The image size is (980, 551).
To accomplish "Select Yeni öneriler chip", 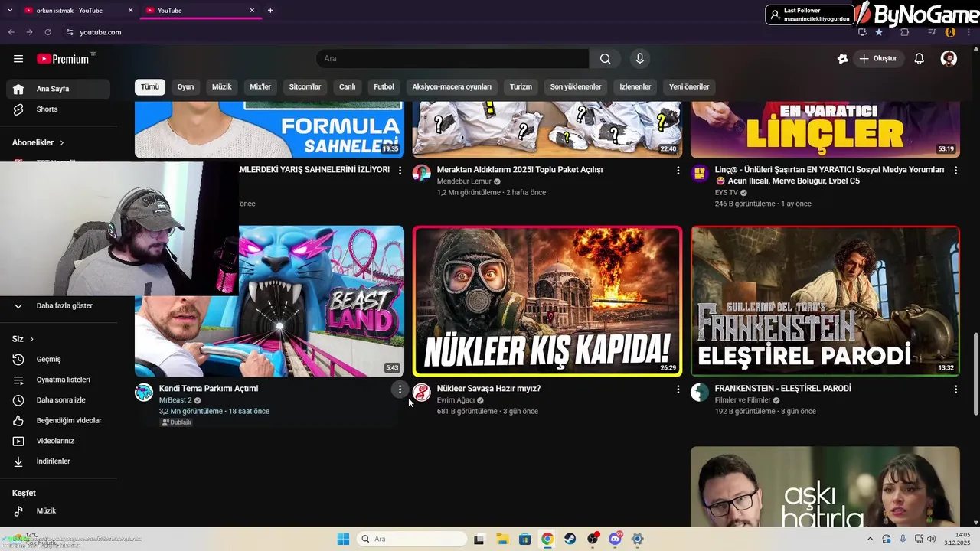I will pos(689,86).
